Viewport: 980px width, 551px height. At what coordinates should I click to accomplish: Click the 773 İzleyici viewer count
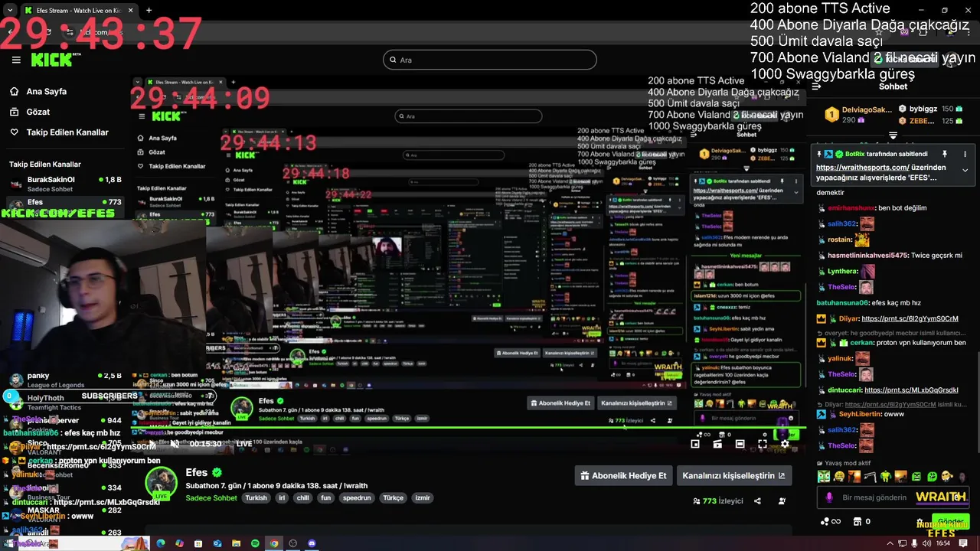pos(718,501)
